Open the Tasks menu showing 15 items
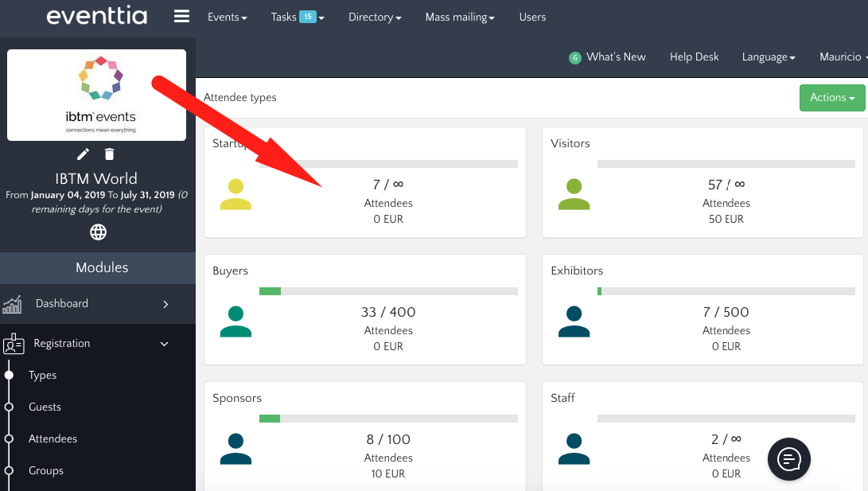Image resolution: width=868 pixels, height=491 pixels. click(x=297, y=16)
